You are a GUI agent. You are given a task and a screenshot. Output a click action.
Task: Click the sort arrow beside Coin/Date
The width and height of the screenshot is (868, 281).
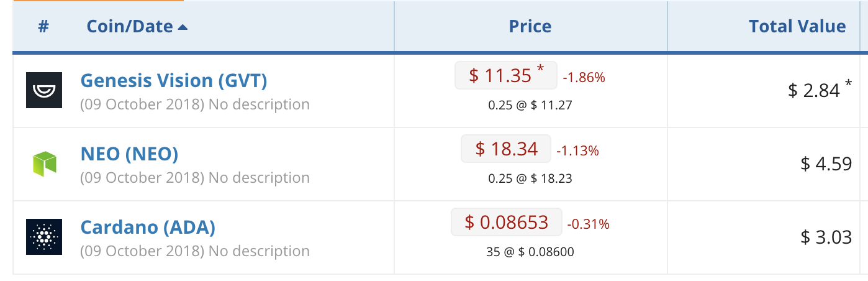(x=182, y=27)
